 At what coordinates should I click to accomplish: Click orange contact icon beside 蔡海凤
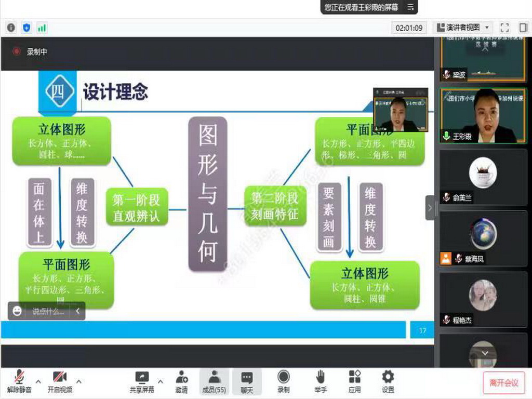pyautogui.click(x=445, y=259)
